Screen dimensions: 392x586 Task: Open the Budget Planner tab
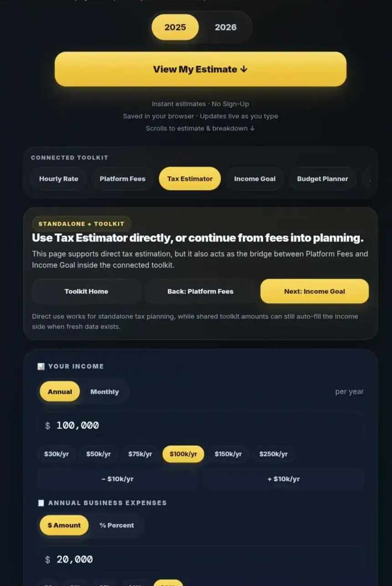point(322,179)
